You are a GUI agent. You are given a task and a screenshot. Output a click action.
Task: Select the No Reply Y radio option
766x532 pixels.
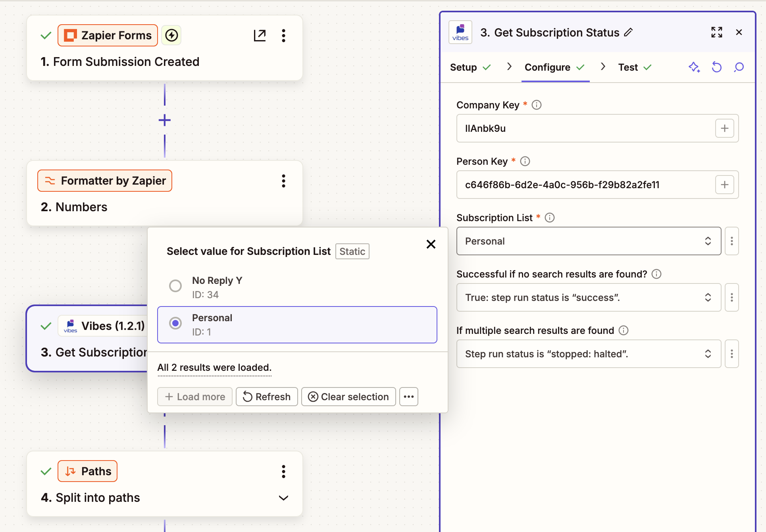pos(175,286)
